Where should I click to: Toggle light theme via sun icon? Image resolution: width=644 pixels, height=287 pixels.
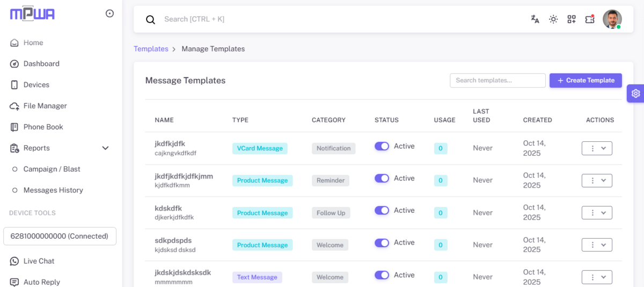(x=553, y=19)
